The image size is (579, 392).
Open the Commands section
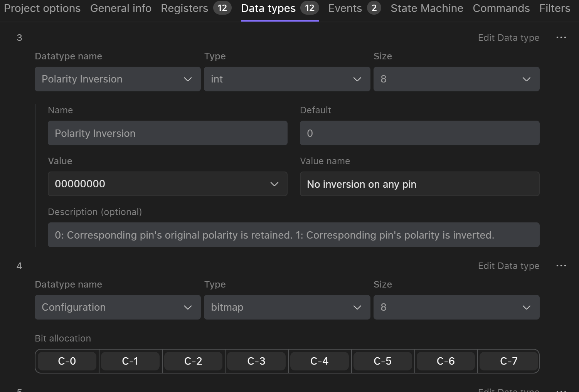[x=501, y=8]
